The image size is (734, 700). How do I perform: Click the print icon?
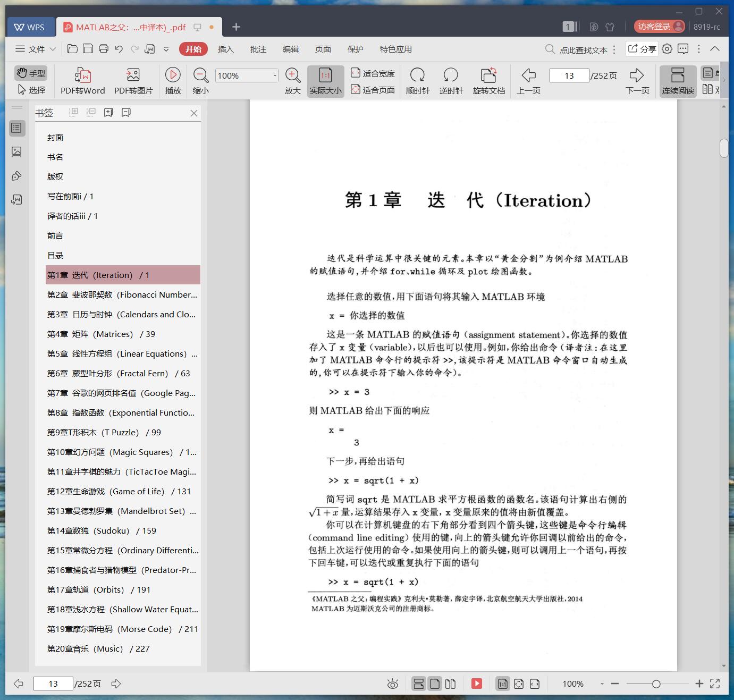(104, 49)
